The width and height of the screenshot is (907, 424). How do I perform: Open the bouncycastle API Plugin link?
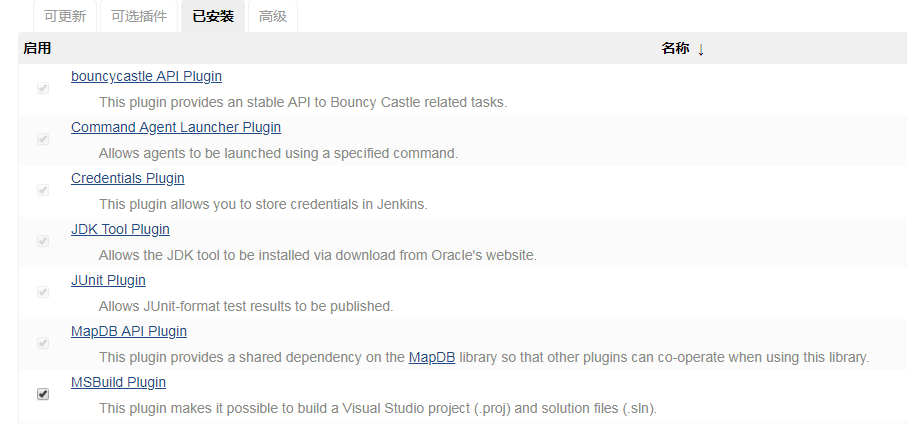[146, 76]
